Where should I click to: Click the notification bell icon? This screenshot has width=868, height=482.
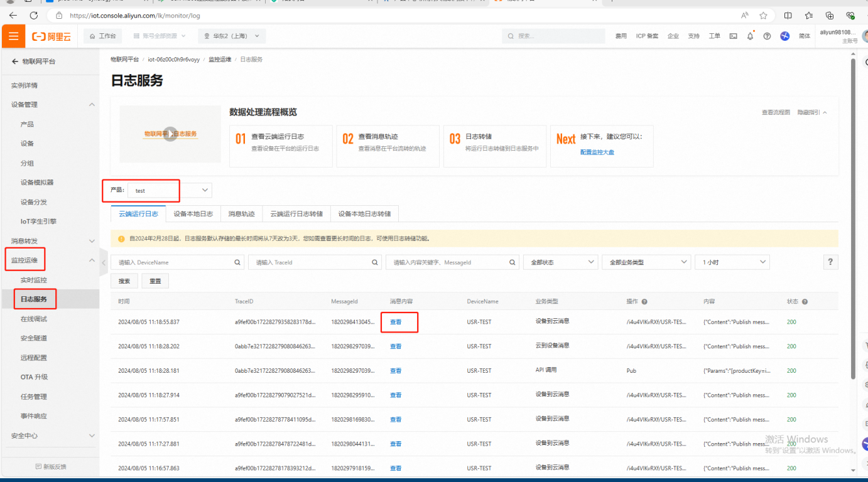coord(750,36)
